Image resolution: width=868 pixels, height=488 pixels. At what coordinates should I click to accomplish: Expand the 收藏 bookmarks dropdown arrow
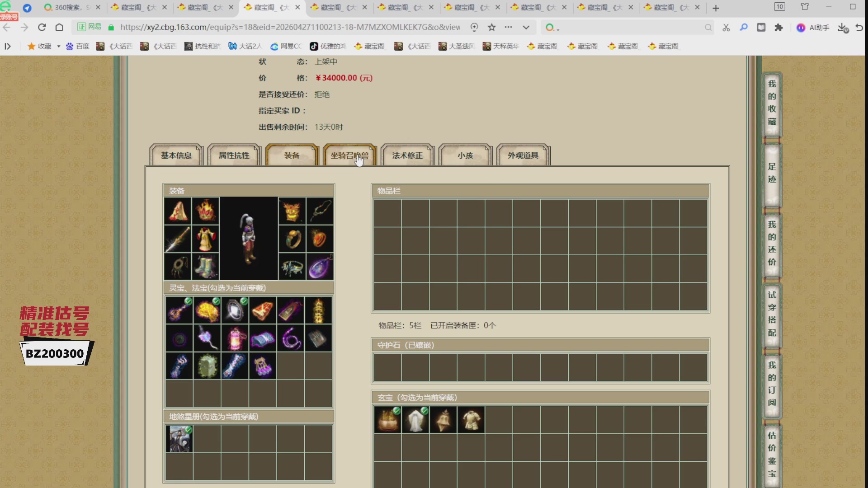coord(59,46)
